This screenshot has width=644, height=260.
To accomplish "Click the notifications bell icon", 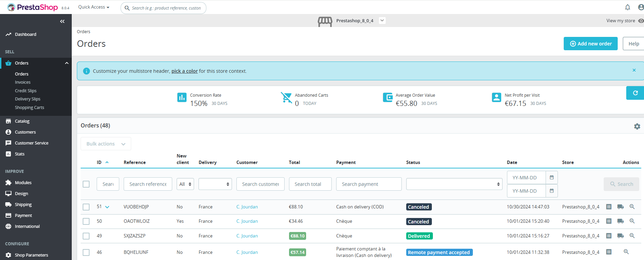I will click(x=628, y=7).
